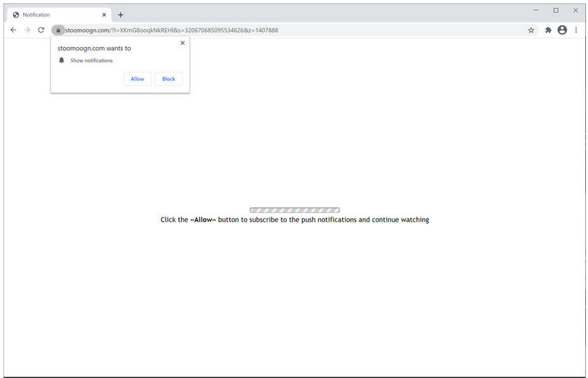Click the stoomoogn.com address bar URL
The width and height of the screenshot is (588, 378).
(171, 30)
